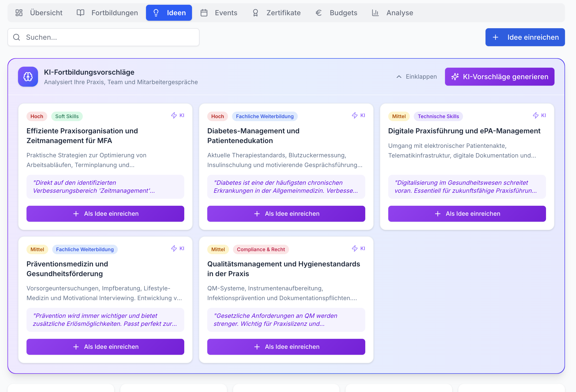The height and width of the screenshot is (392, 576).
Task: Click quote starting "Gesetzliche Anforderungen an QM"
Action: [x=286, y=320]
